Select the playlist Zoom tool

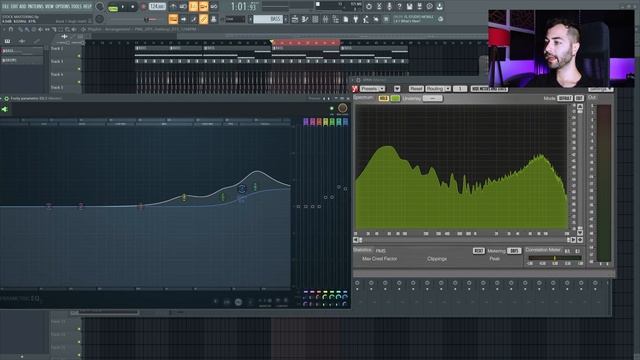click(67, 29)
